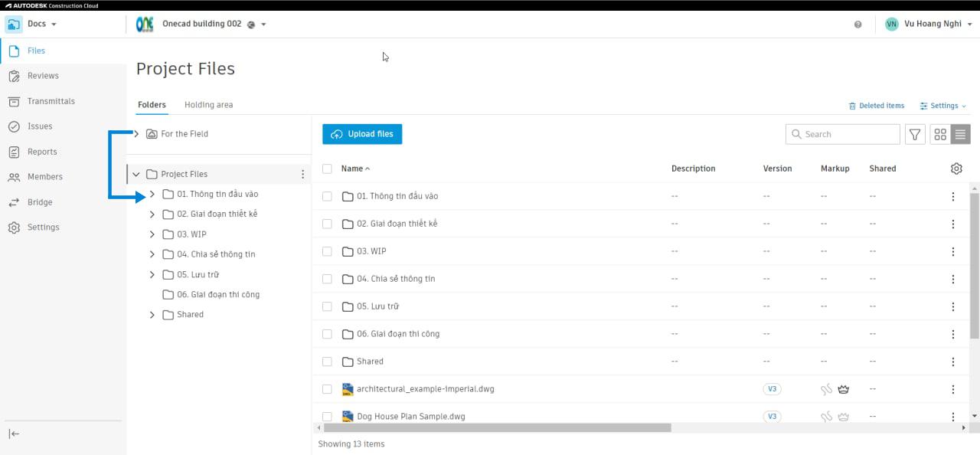Open column settings gear icon
This screenshot has height=455, width=980.
point(956,169)
